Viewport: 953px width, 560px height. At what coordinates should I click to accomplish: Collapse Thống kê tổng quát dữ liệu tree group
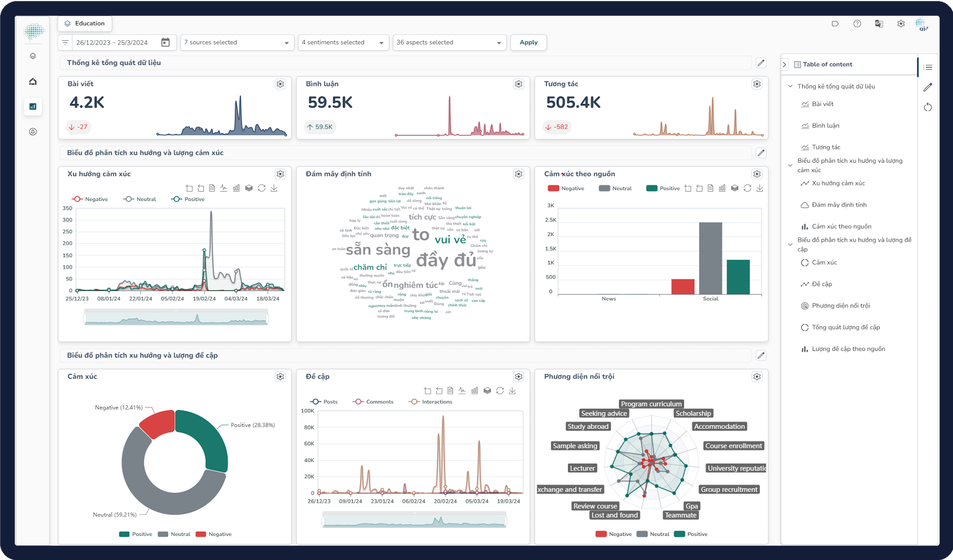tap(790, 87)
